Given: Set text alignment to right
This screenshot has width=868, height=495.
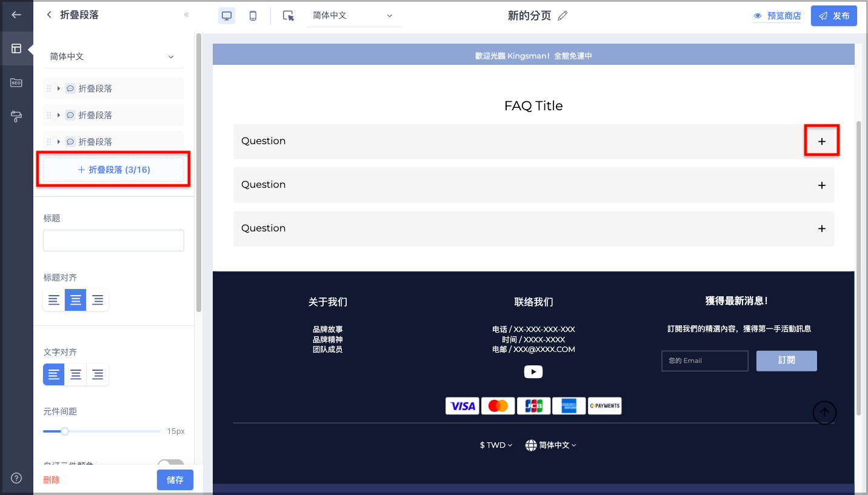Looking at the screenshot, I should click(x=98, y=374).
